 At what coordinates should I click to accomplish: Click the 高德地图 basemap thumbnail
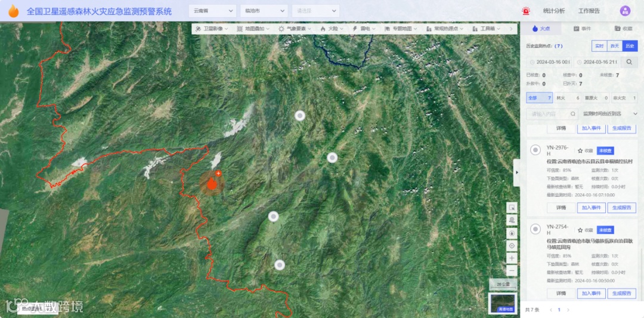pyautogui.click(x=502, y=303)
